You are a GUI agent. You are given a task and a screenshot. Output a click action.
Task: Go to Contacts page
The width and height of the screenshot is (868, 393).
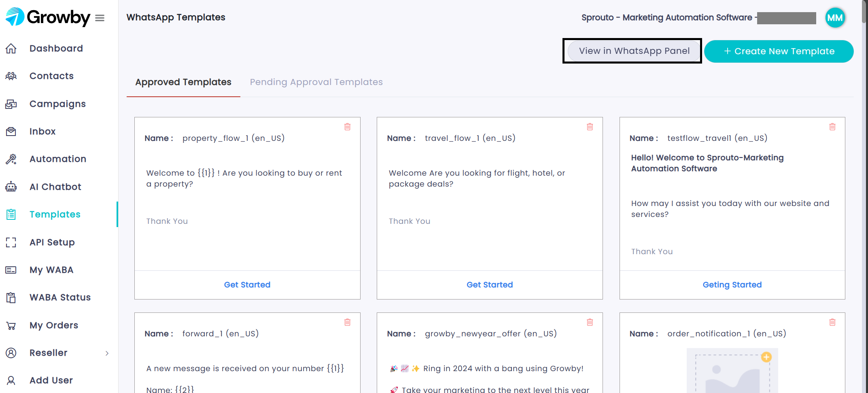click(51, 76)
